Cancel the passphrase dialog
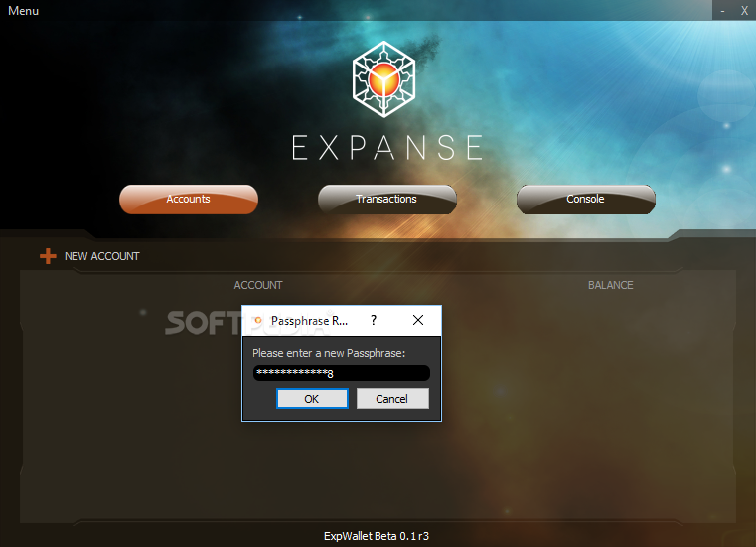 click(x=392, y=399)
